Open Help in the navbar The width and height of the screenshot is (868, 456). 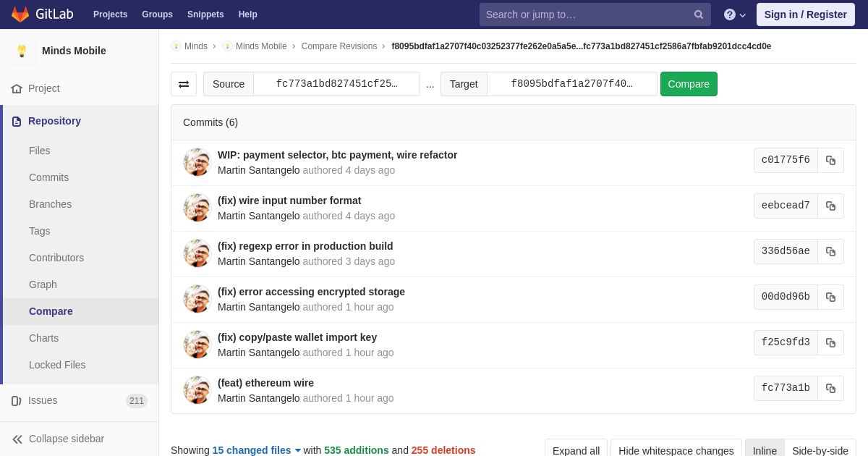(248, 14)
